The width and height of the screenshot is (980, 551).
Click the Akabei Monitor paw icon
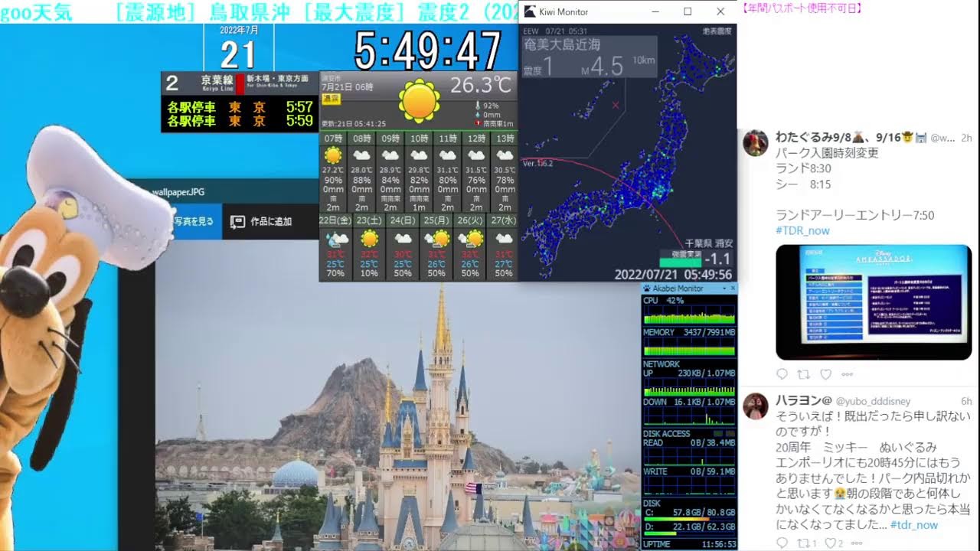tap(647, 289)
